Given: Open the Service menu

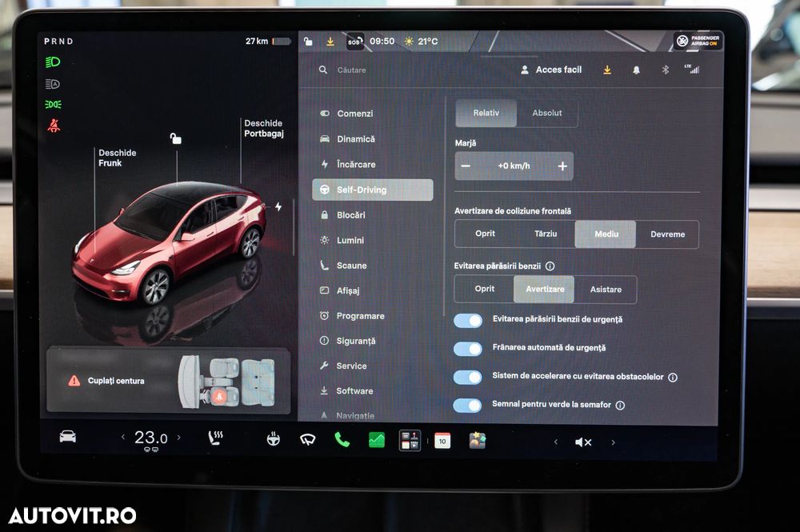Looking at the screenshot, I should [x=373, y=366].
